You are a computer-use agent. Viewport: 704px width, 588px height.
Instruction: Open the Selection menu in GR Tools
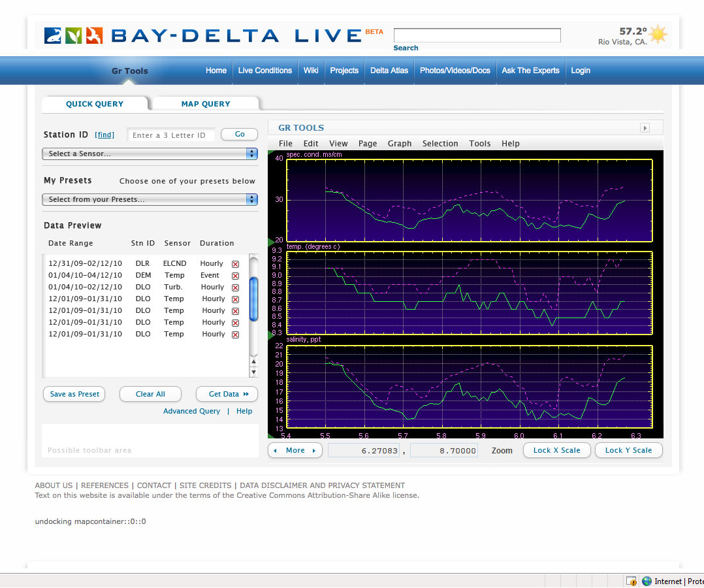pyautogui.click(x=440, y=143)
